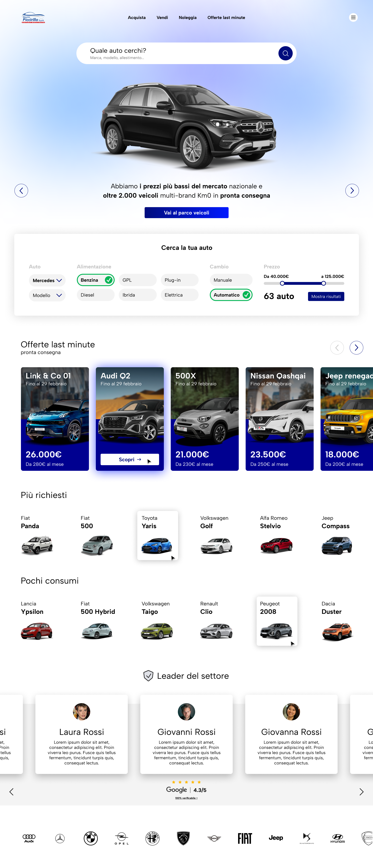Select the Diesel fuel option
The height and width of the screenshot is (868, 373).
point(96,295)
